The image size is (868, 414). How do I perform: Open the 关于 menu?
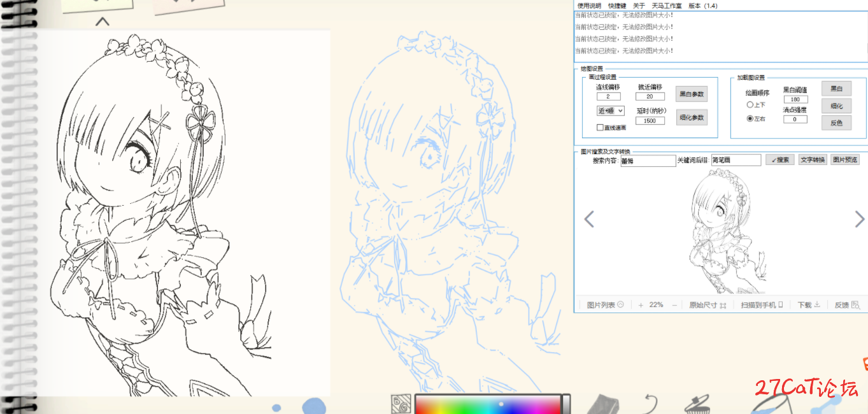639,5
